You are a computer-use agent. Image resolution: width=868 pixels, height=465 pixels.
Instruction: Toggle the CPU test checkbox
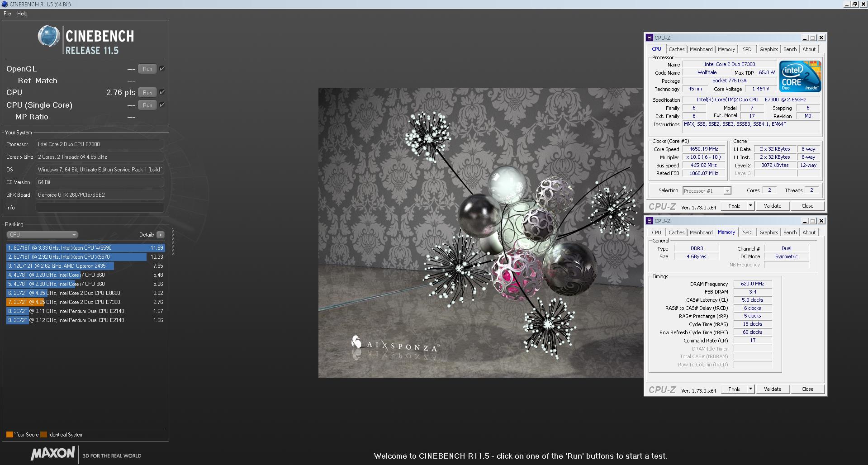click(x=162, y=92)
